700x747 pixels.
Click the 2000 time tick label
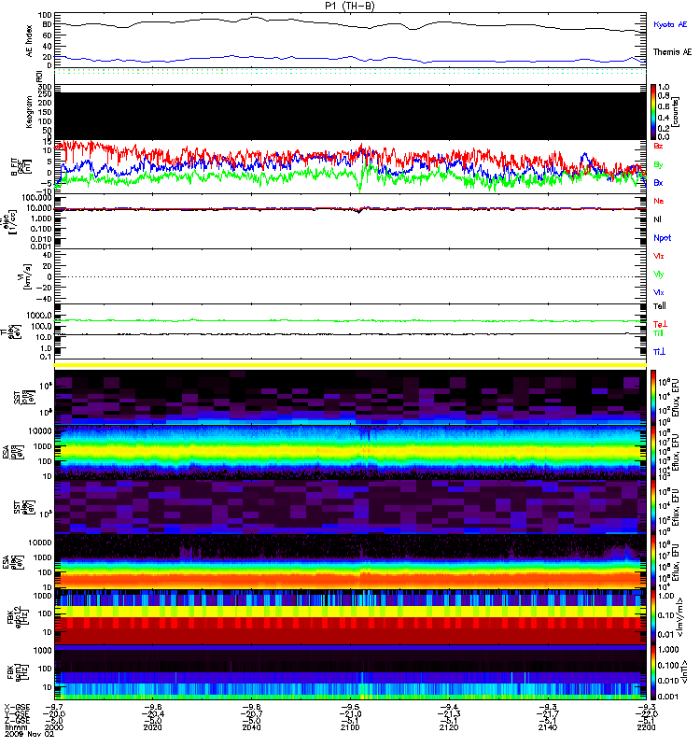[53, 727]
